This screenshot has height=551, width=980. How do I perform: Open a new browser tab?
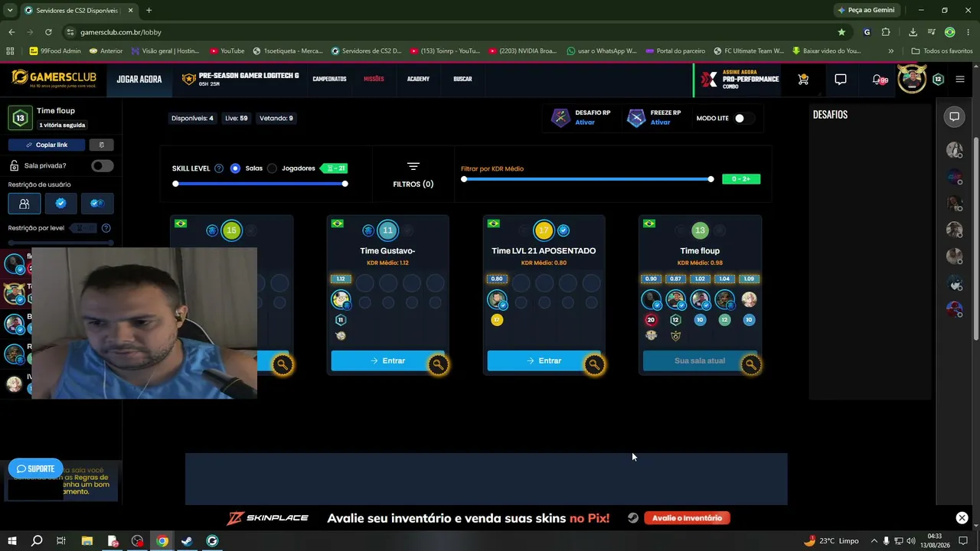149,11
